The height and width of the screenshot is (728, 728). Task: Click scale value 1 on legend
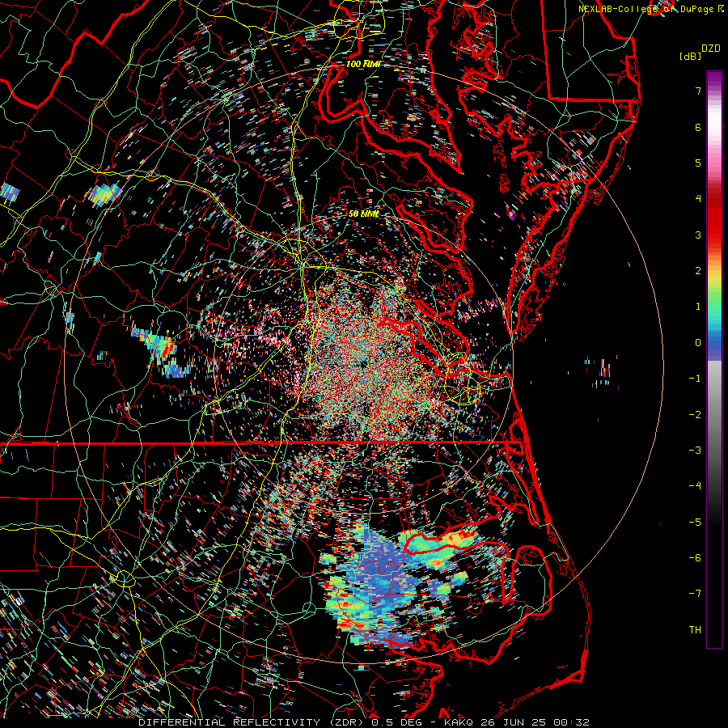point(698,307)
